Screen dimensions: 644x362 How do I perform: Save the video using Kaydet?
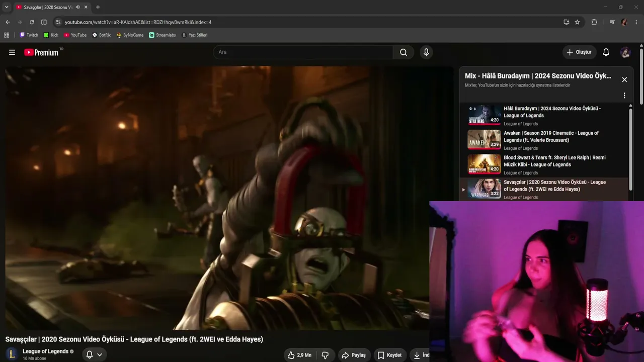click(390, 355)
